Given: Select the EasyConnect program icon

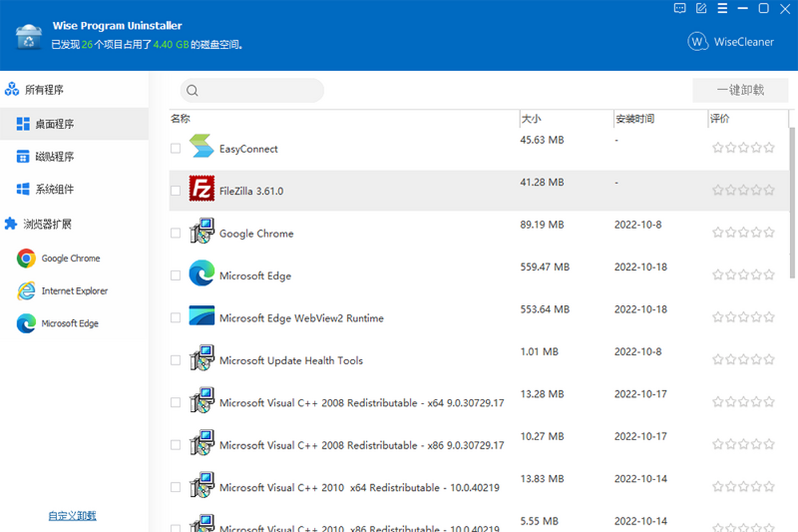Looking at the screenshot, I should 201,146.
